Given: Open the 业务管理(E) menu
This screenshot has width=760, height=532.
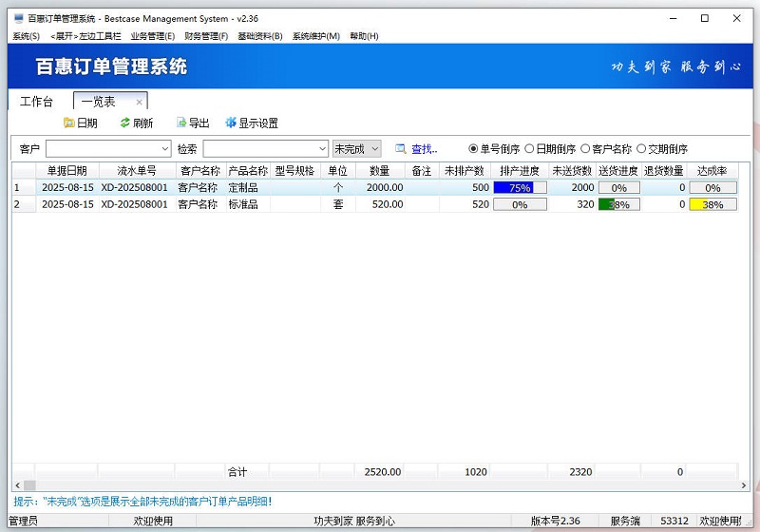Looking at the screenshot, I should [152, 36].
